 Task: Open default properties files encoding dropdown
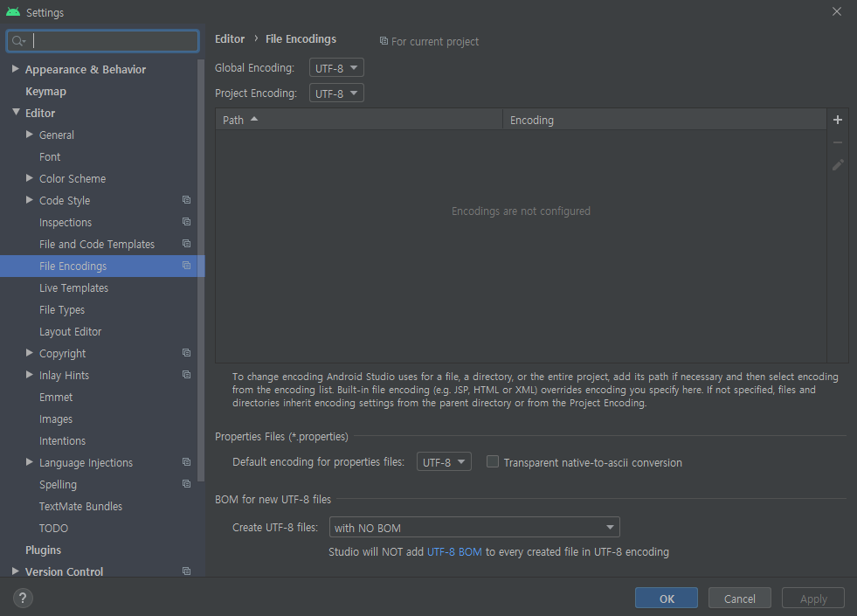click(x=444, y=462)
